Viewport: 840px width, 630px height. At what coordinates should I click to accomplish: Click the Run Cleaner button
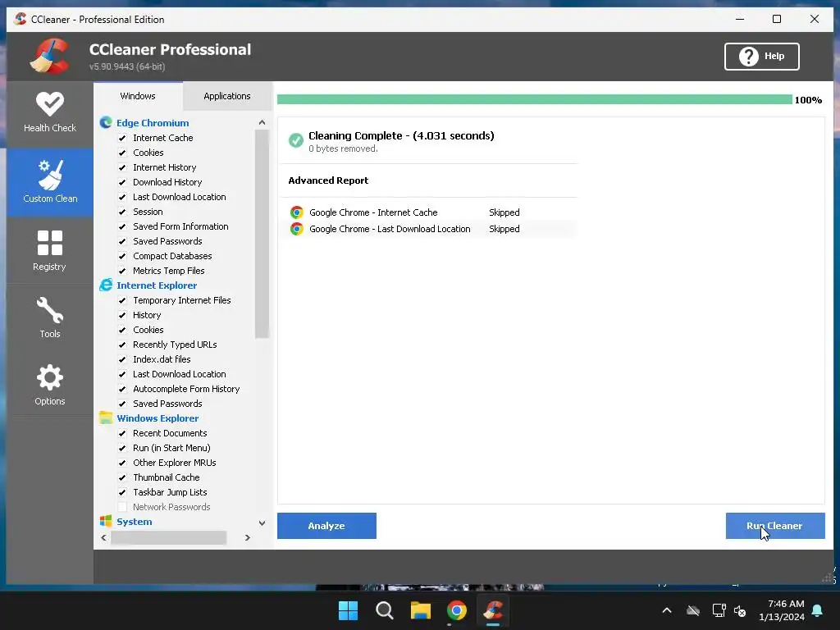point(775,526)
